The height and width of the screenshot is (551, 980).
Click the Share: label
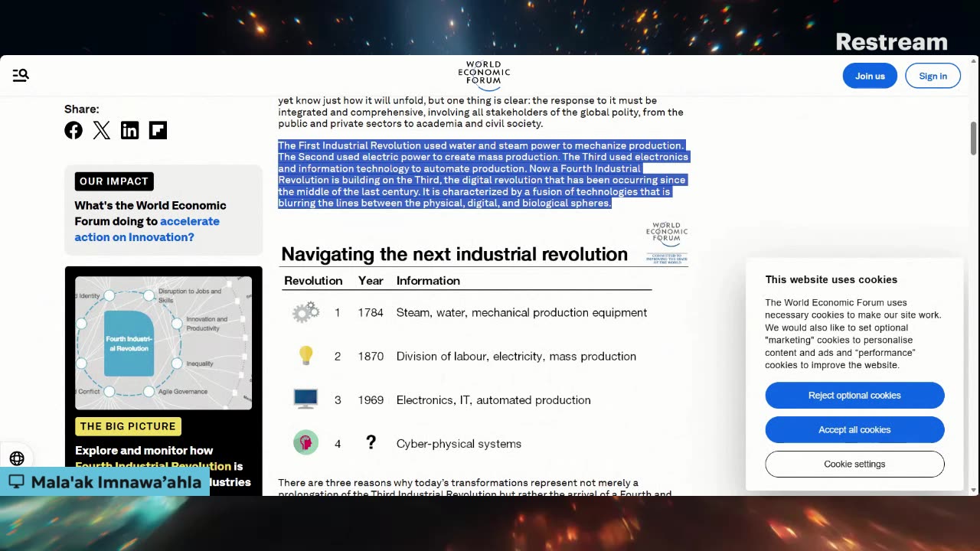pos(81,109)
